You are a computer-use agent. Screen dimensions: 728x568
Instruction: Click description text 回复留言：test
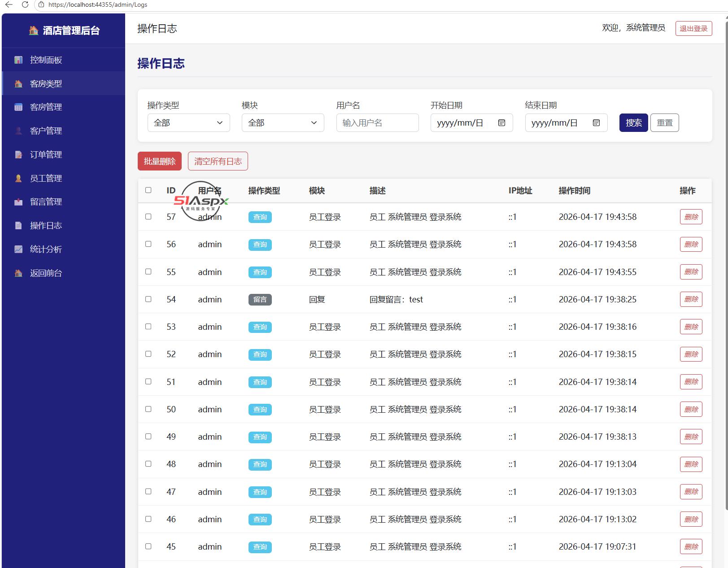[x=396, y=299]
